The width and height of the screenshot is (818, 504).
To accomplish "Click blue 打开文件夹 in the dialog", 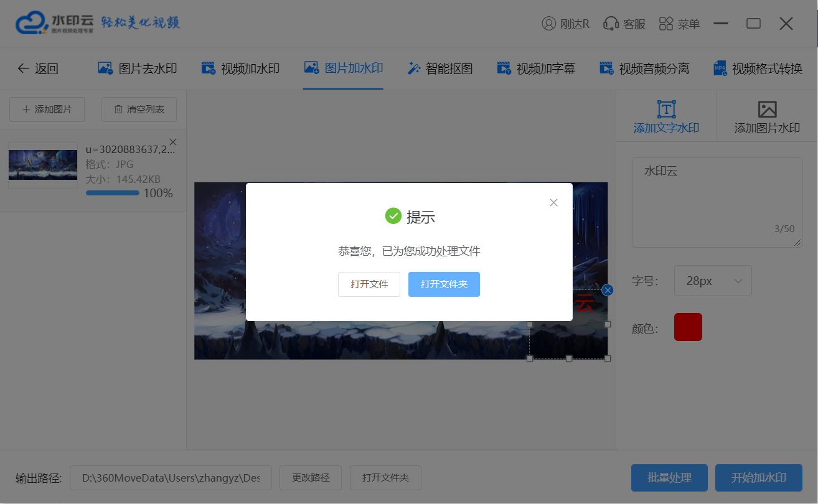I will [x=444, y=284].
